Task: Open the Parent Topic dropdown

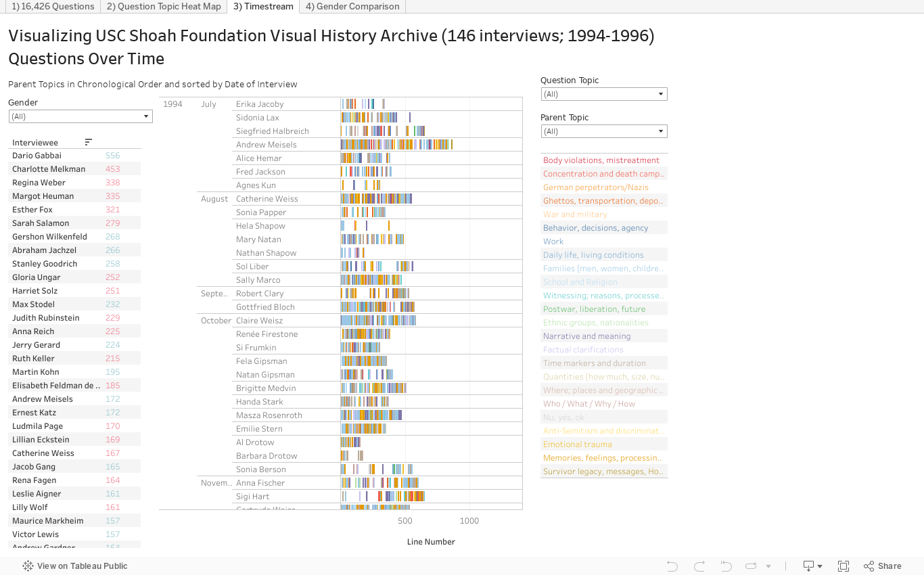Action: (604, 131)
